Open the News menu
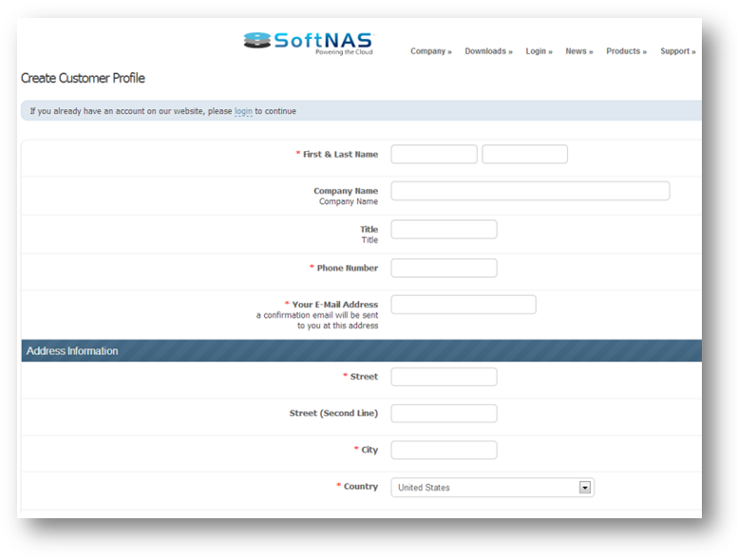737x560 pixels. (x=578, y=51)
